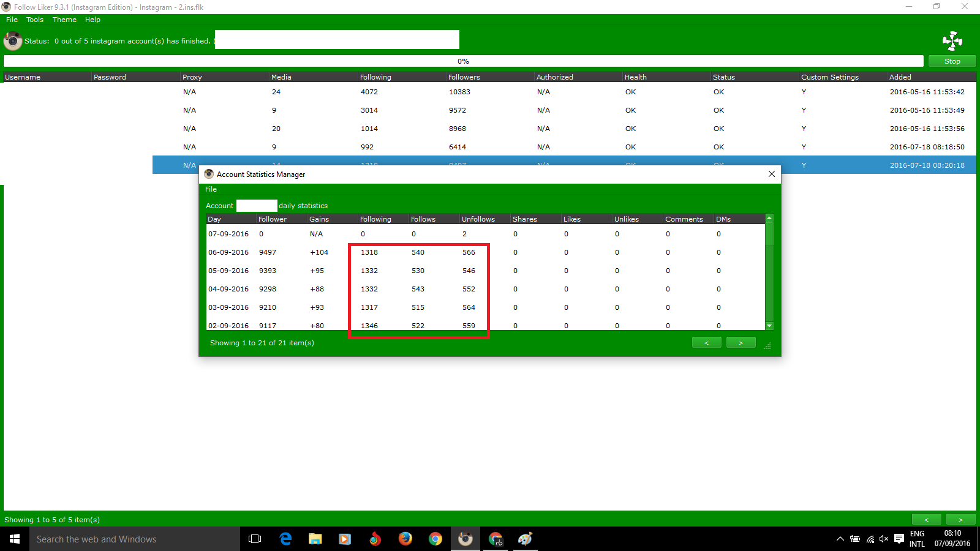Click the 0% progress bar
This screenshot has width=980, height=551.
coord(463,61)
